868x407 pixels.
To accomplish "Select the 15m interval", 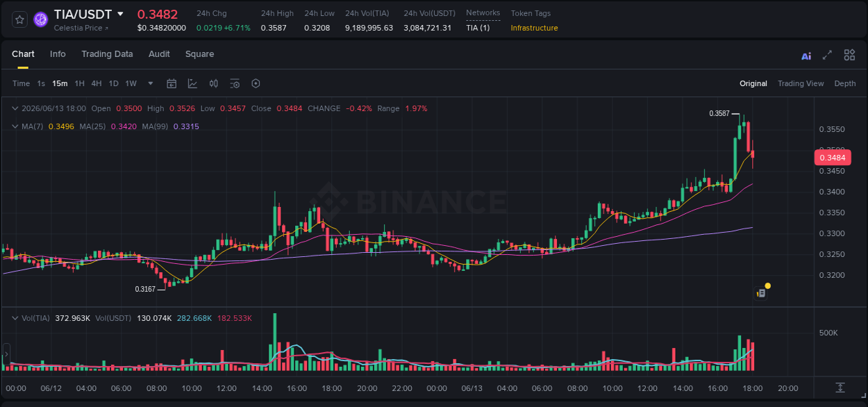I will pos(60,83).
